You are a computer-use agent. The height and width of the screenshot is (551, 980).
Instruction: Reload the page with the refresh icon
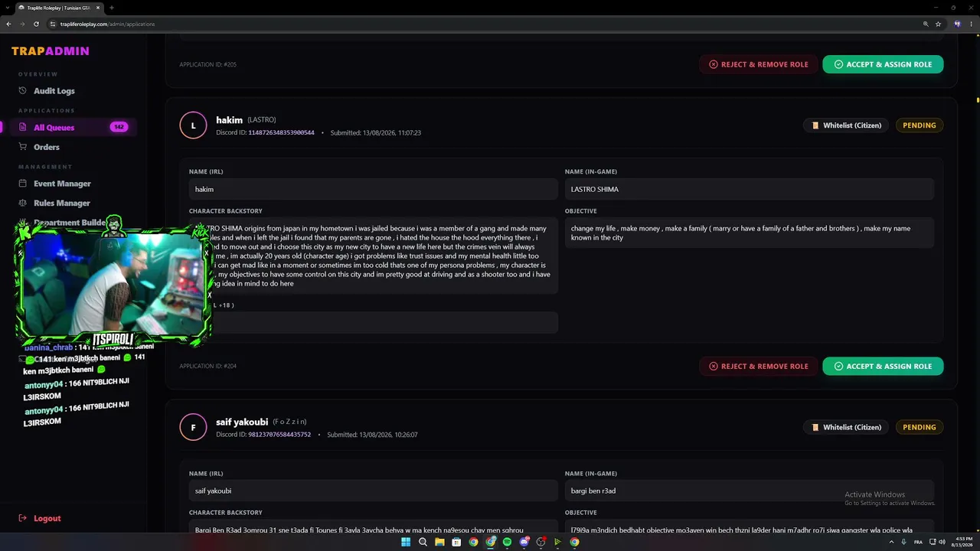(36, 24)
